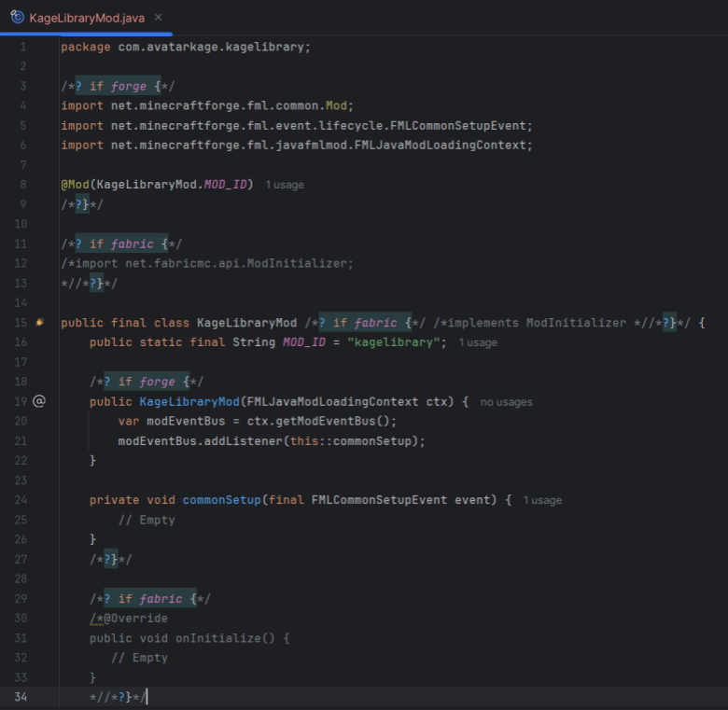
Task: Close the KageLibraryMod.java tab
Action: [x=158, y=18]
